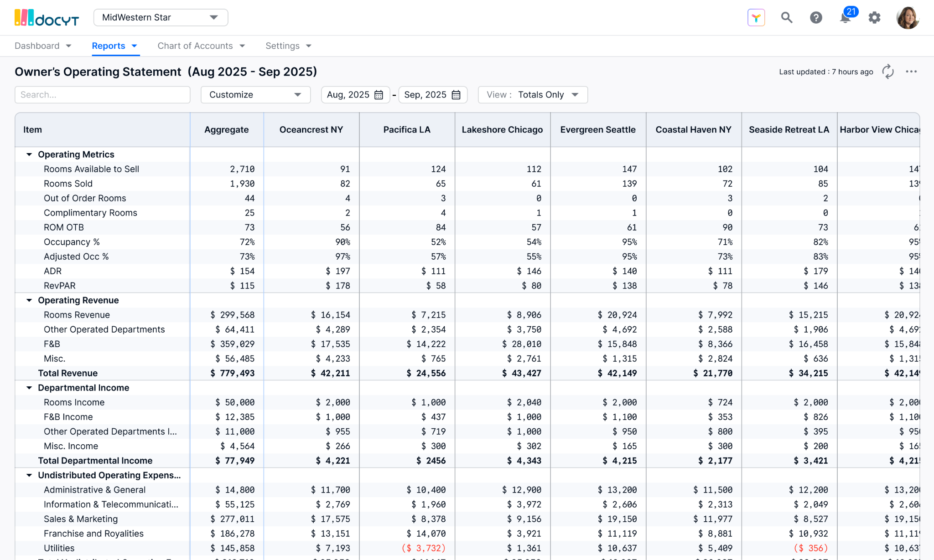Open the help icon

816,17
